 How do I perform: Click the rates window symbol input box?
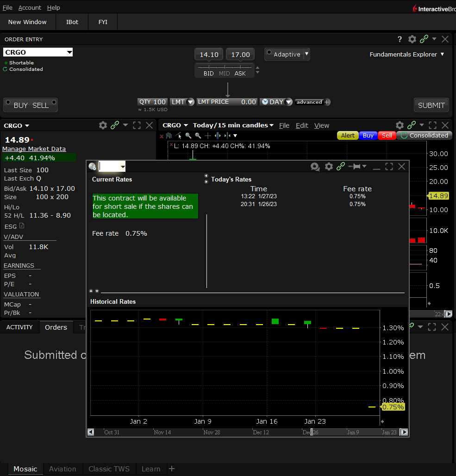109,167
